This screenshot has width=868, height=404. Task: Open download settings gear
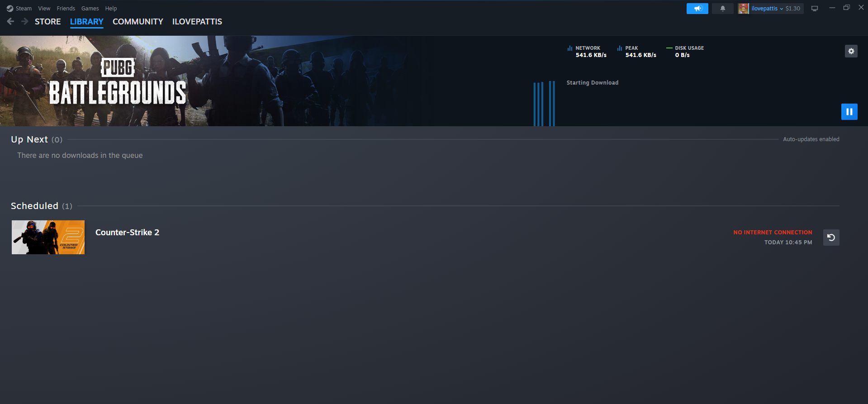click(x=851, y=51)
